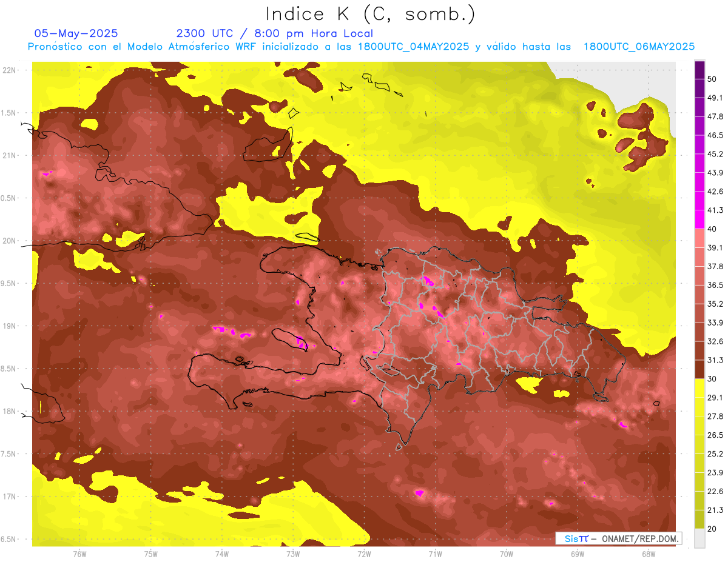Image resolution: width=728 pixels, height=562 pixels.
Task: Click the "22.6" colorbar label
Action: pyautogui.click(x=715, y=491)
